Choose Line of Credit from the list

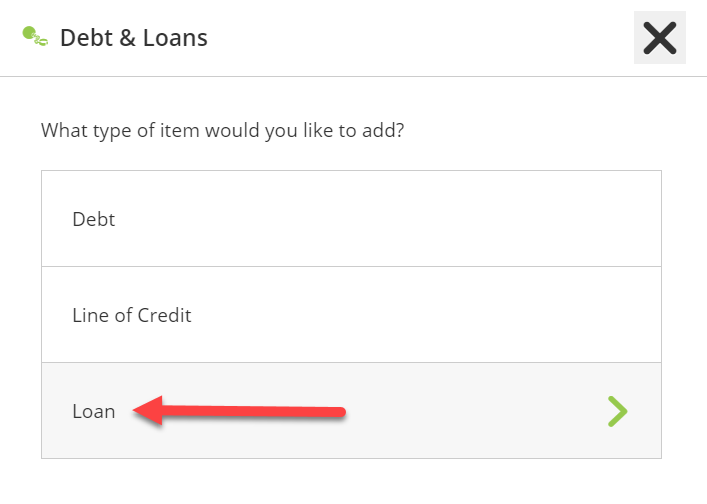tap(351, 315)
